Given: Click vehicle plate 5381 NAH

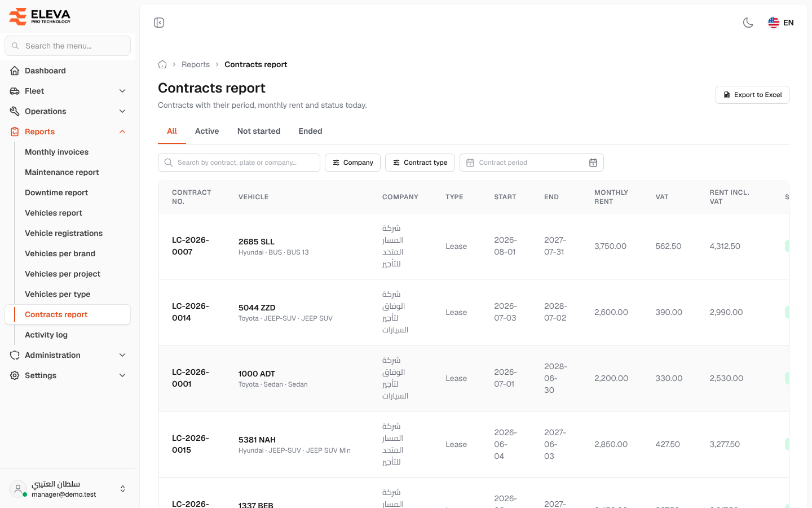Looking at the screenshot, I should point(257,440).
